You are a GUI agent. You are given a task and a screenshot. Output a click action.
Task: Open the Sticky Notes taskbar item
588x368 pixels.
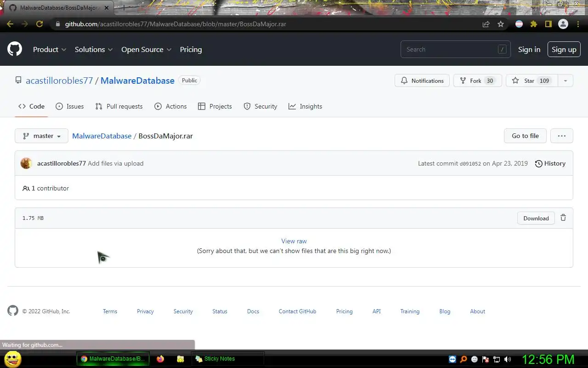pyautogui.click(x=228, y=359)
